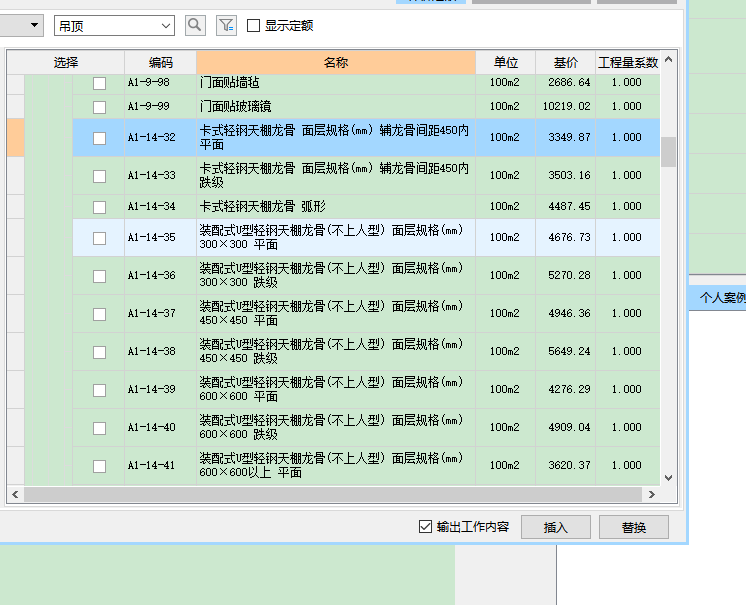Open the dropdown left of 吊顶
Image resolution: width=746 pixels, height=605 pixels.
pyautogui.click(x=34, y=25)
